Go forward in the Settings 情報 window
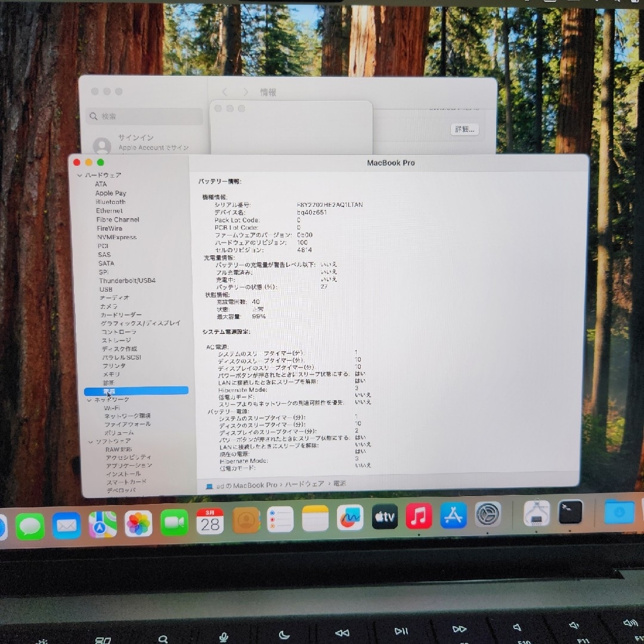Screen dimensions: 644x644 tap(246, 92)
